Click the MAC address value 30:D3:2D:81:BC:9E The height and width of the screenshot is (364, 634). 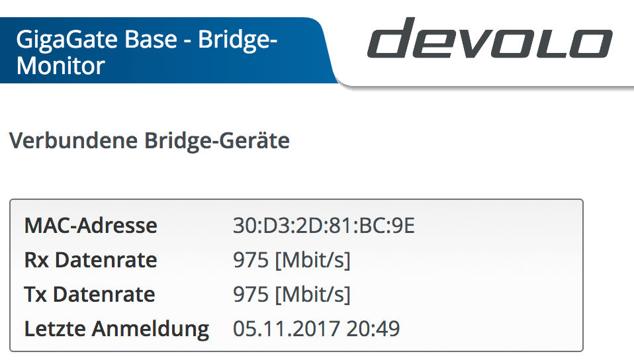[x=324, y=226]
